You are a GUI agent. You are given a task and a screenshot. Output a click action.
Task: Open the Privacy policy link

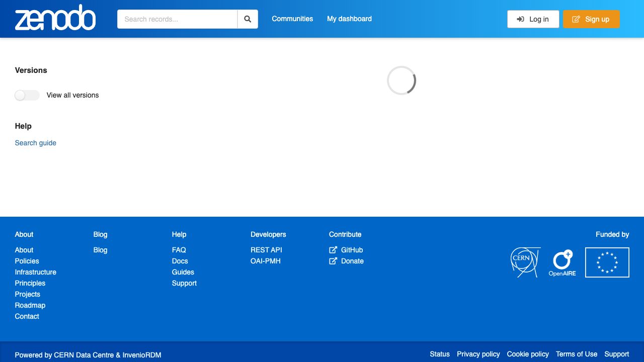tap(478, 354)
